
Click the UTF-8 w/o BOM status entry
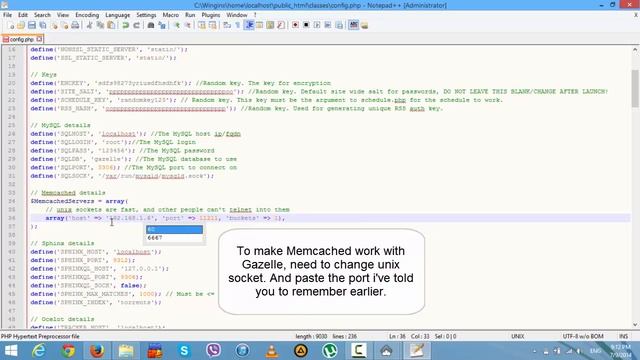pyautogui.click(x=583, y=336)
